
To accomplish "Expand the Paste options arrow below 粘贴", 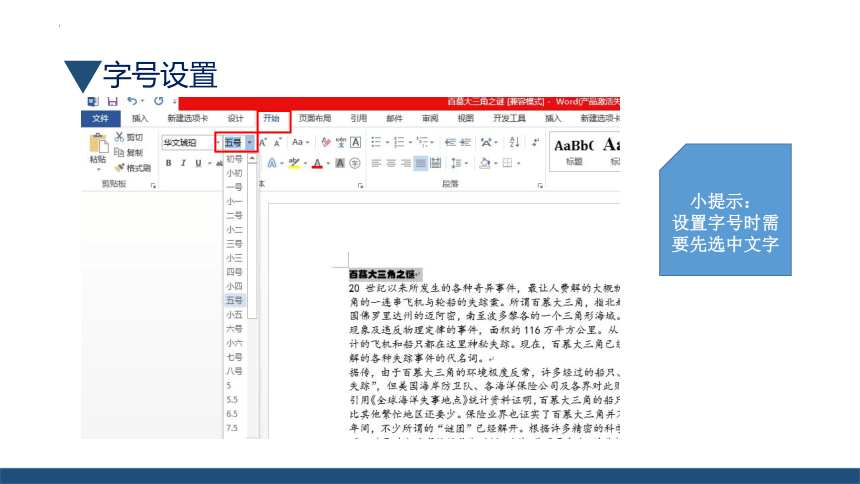I will (98, 170).
